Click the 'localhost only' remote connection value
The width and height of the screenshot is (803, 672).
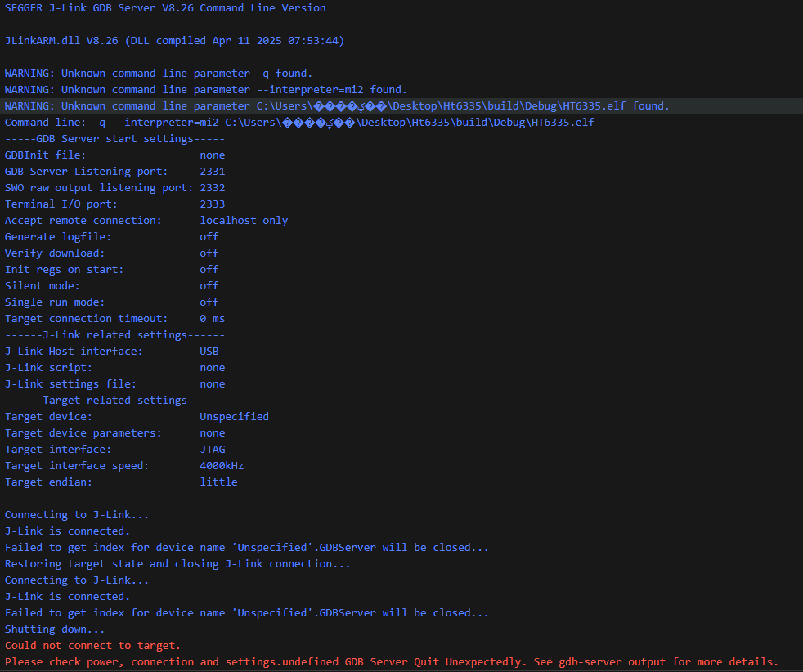coord(244,221)
